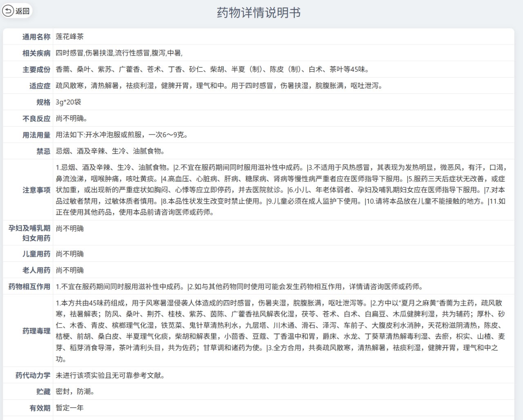Click the 通用名称 row label
Viewport: 523px width, 420px height.
35,36
